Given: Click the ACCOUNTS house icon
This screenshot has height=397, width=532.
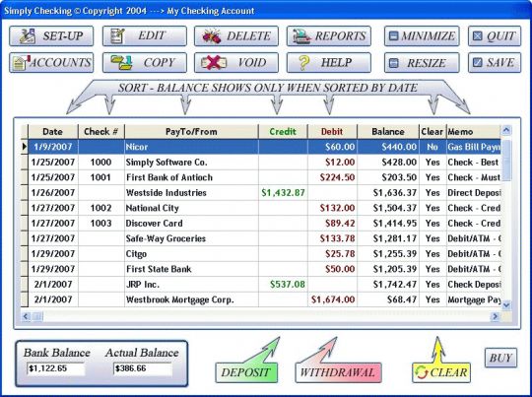Looking at the screenshot, I should tap(21, 63).
